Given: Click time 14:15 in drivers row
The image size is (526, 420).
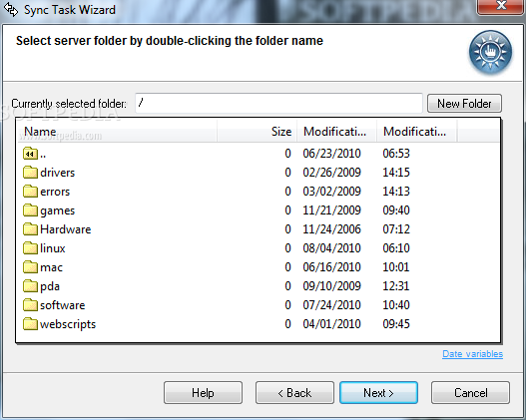Looking at the screenshot, I should click(x=396, y=173).
